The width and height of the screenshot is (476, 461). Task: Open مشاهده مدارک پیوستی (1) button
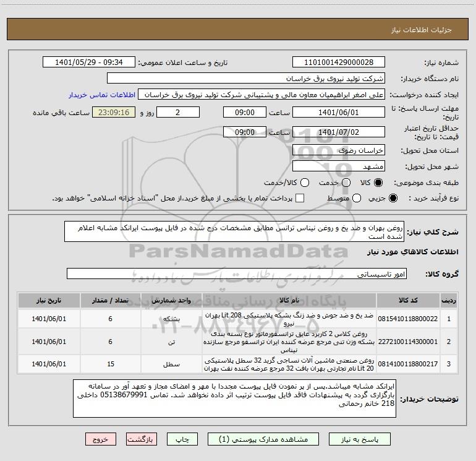(x=263, y=439)
